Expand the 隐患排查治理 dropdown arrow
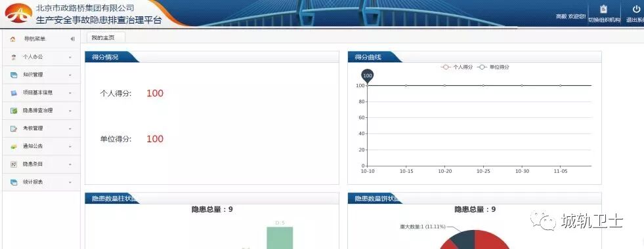This screenshot has width=644, height=249. tap(70, 111)
